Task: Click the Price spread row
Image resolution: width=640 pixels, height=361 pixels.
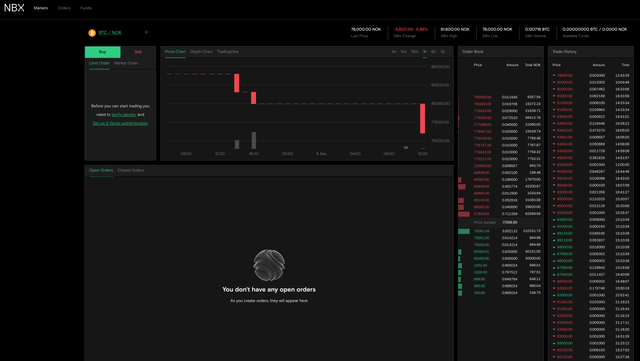Action: (x=501, y=223)
